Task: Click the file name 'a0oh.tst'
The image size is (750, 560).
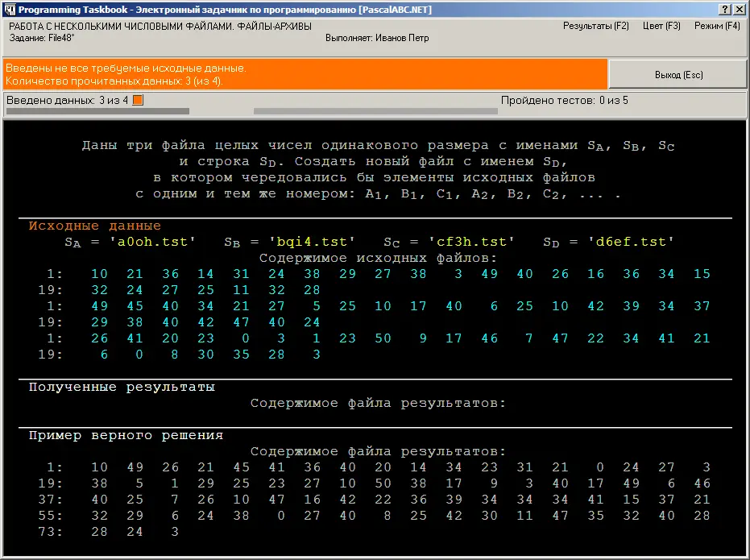Action: click(x=152, y=242)
